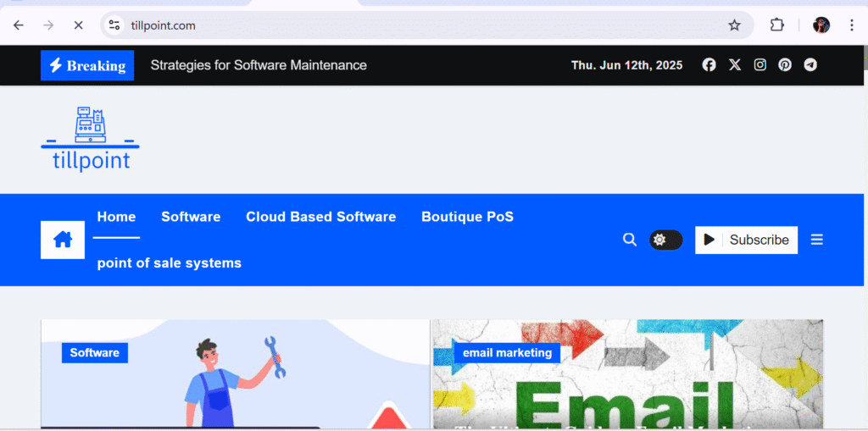Click the browser forward arrow

point(48,25)
